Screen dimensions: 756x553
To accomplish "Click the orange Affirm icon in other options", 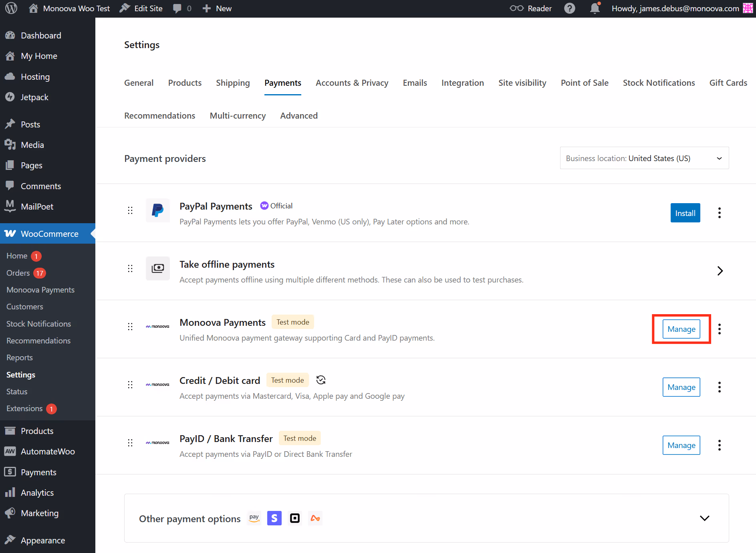I will point(315,518).
